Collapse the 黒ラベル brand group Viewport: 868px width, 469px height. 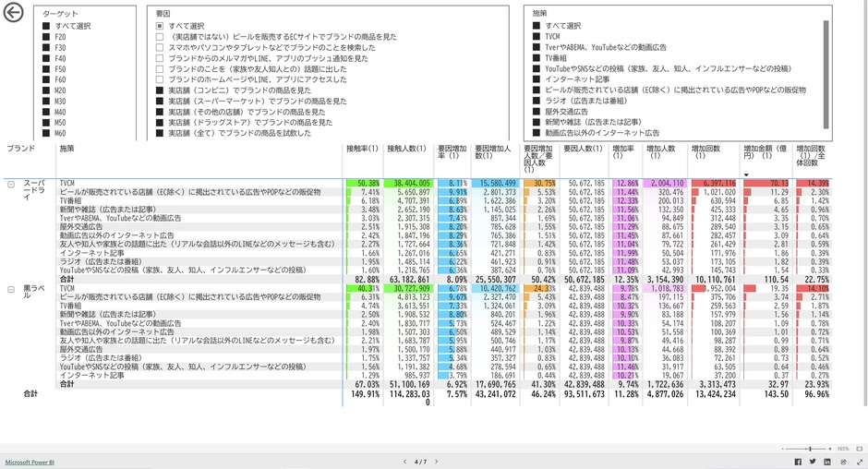(x=11, y=290)
